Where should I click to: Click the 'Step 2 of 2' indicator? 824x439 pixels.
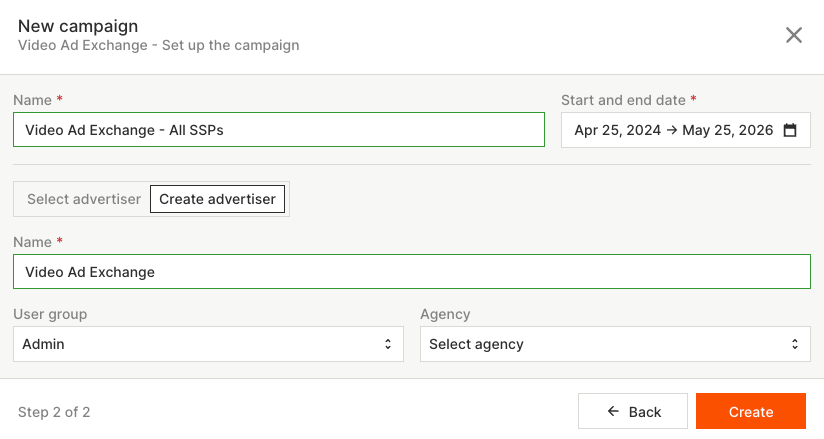[x=54, y=412]
